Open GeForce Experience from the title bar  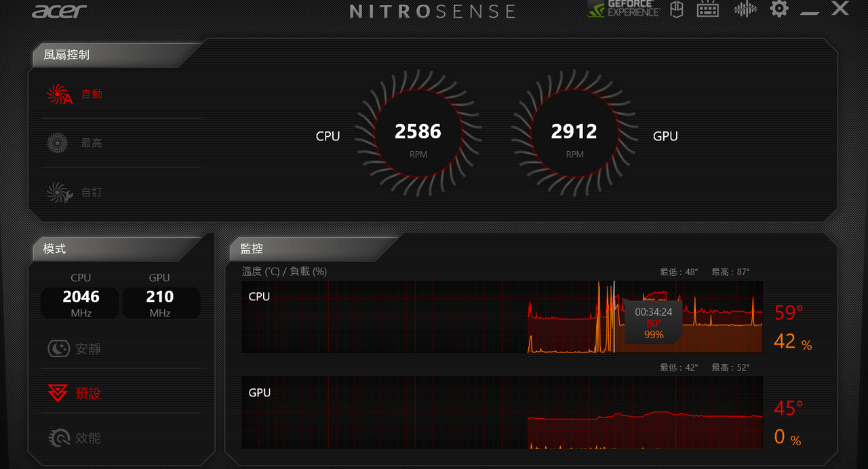623,9
